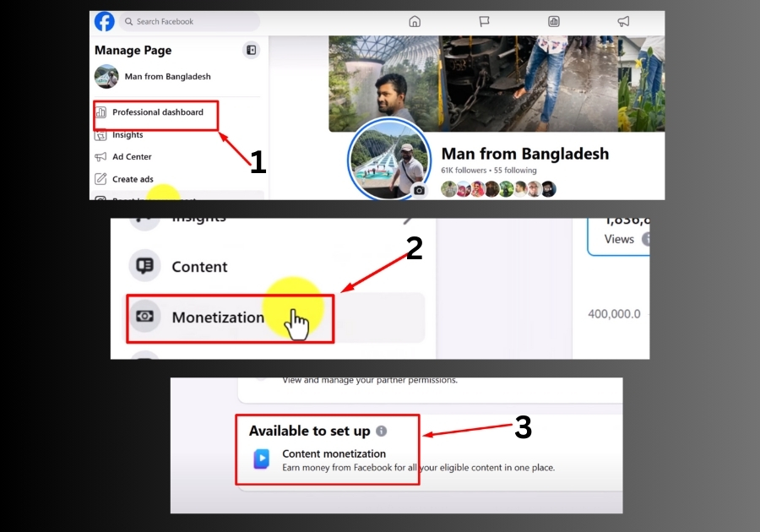Click the camera icon on profile picture
760x532 pixels.
[419, 190]
